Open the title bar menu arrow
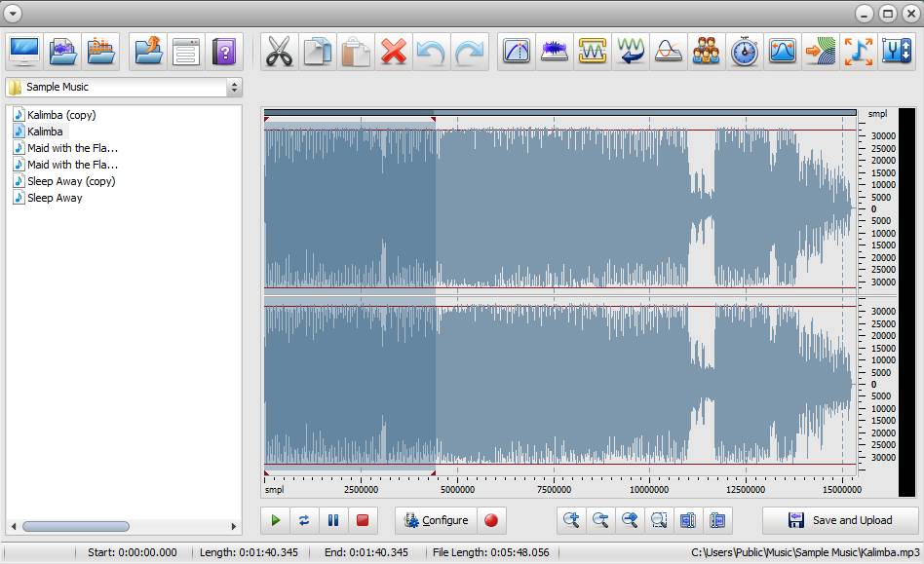924x564 pixels. 13,13
